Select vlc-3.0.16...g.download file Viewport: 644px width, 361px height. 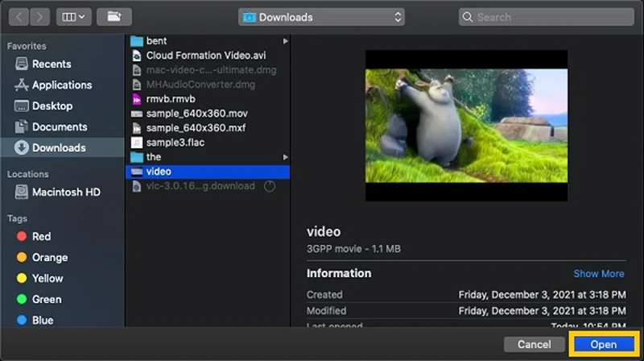(x=208, y=186)
